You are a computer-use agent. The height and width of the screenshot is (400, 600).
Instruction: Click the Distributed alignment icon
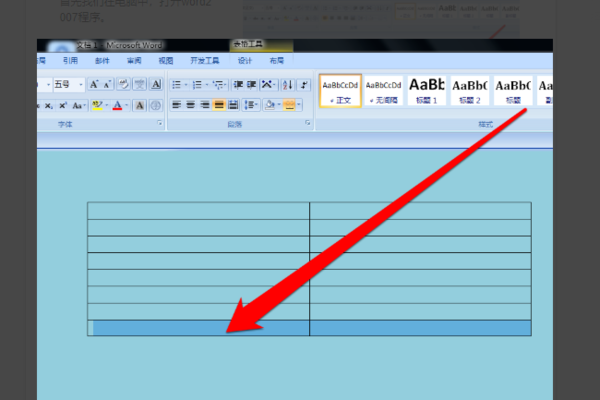(x=233, y=104)
